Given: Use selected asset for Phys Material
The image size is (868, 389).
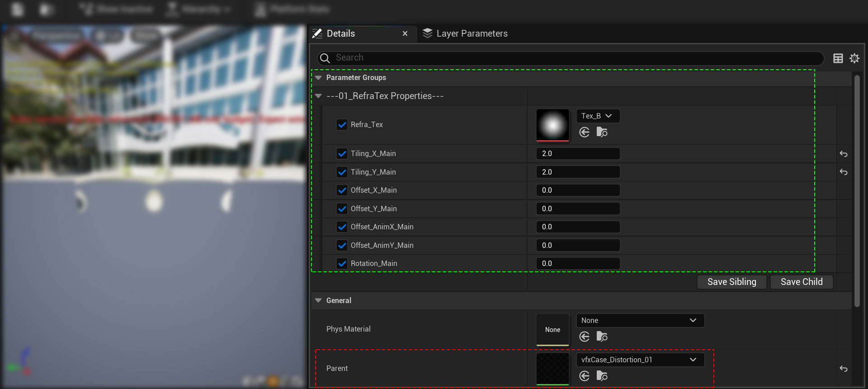Looking at the screenshot, I should point(584,337).
